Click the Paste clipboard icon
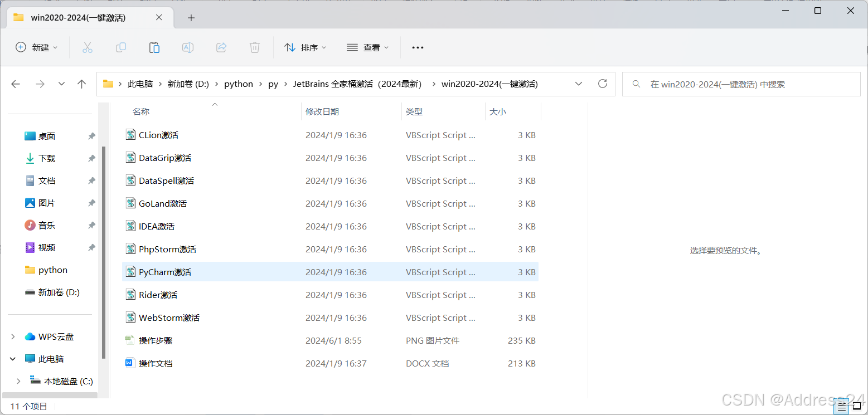Screen dimensions: 868x415 154,47
